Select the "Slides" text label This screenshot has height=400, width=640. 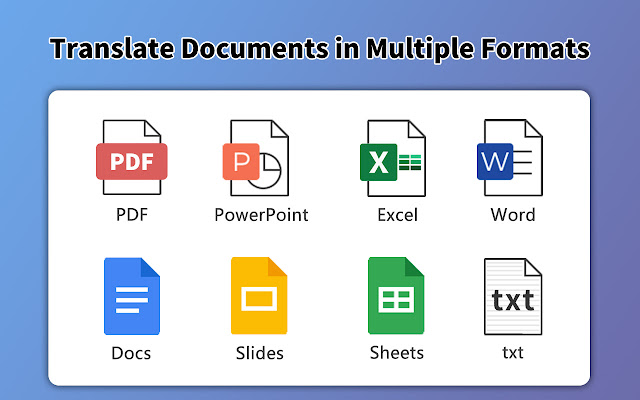260,353
